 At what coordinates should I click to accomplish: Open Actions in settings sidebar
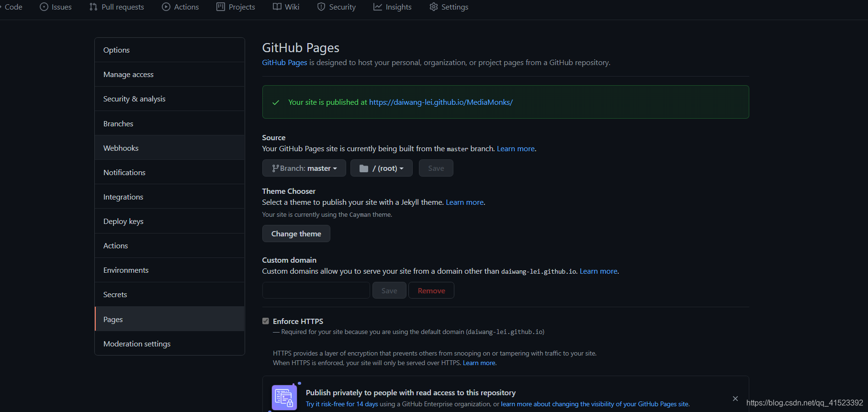tap(169, 245)
